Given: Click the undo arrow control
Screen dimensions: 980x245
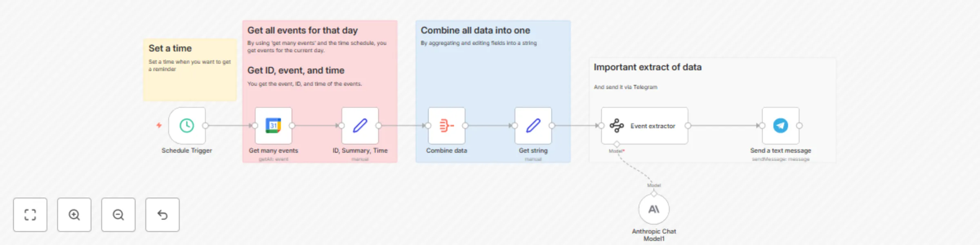Looking at the screenshot, I should point(162,215).
